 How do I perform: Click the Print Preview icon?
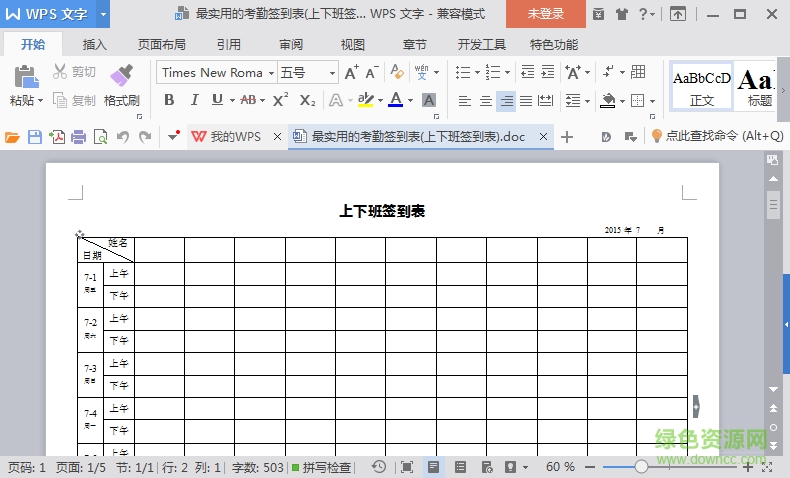pos(100,136)
